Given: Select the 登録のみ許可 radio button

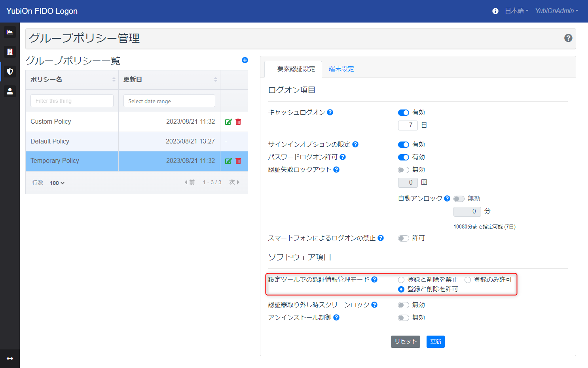Looking at the screenshot, I should (468, 279).
